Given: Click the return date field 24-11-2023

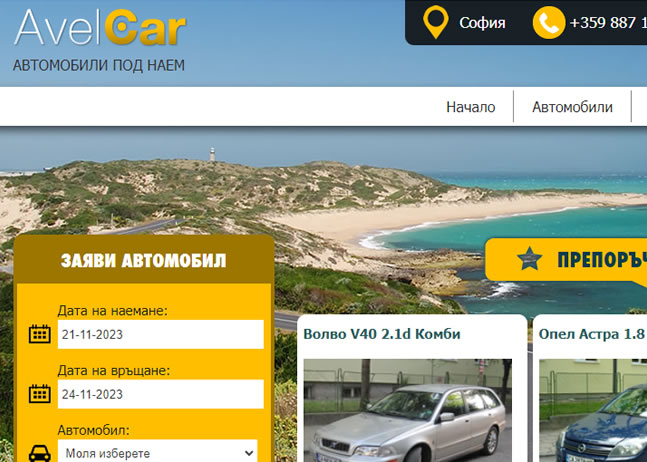Looking at the screenshot, I should click(161, 394).
